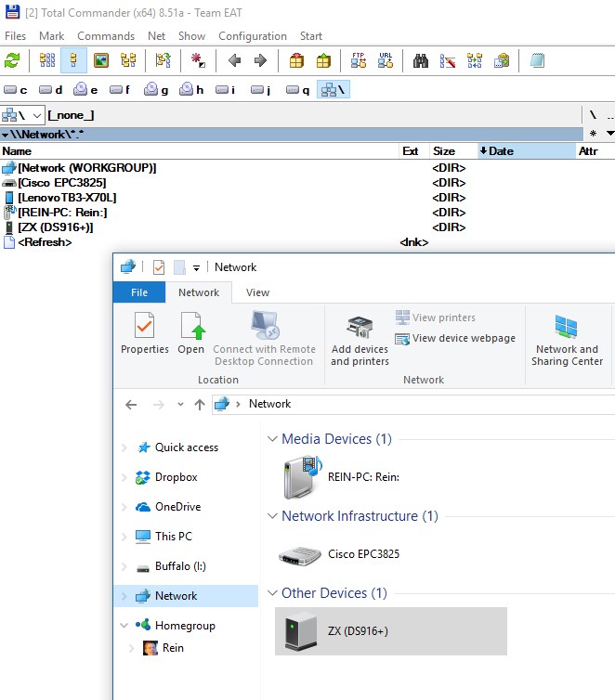Select ZX (DS916+) device in Explorer
Screen dimensions: 615x700
[391, 631]
